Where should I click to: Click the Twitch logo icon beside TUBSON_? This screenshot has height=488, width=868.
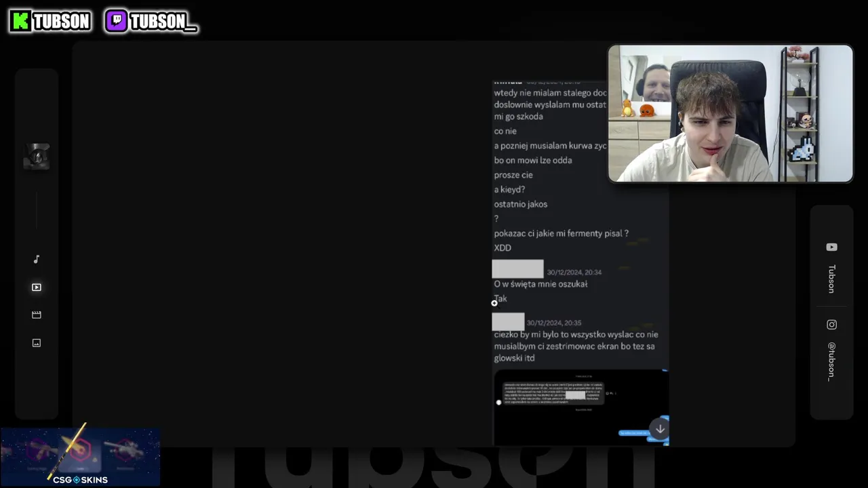(117, 21)
